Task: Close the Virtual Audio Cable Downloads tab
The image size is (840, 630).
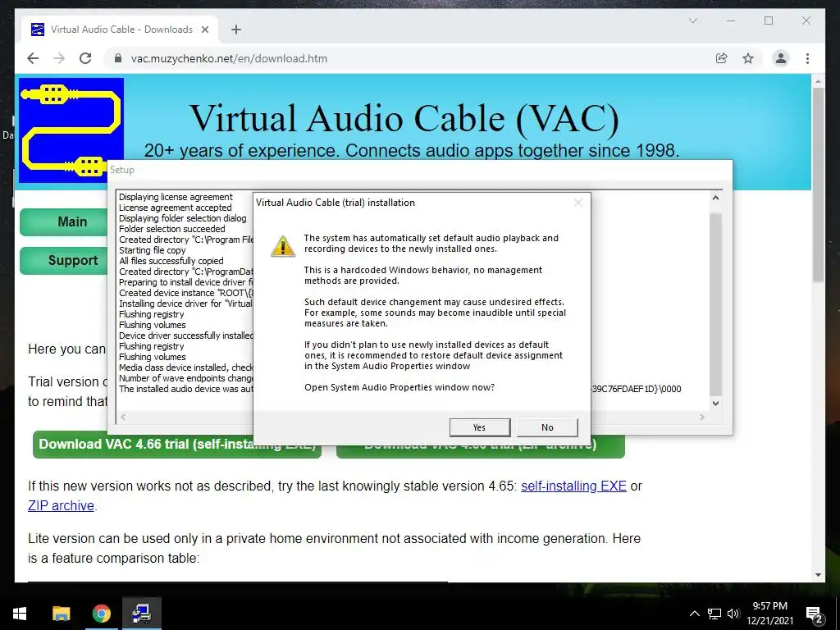Action: pyautogui.click(x=204, y=30)
